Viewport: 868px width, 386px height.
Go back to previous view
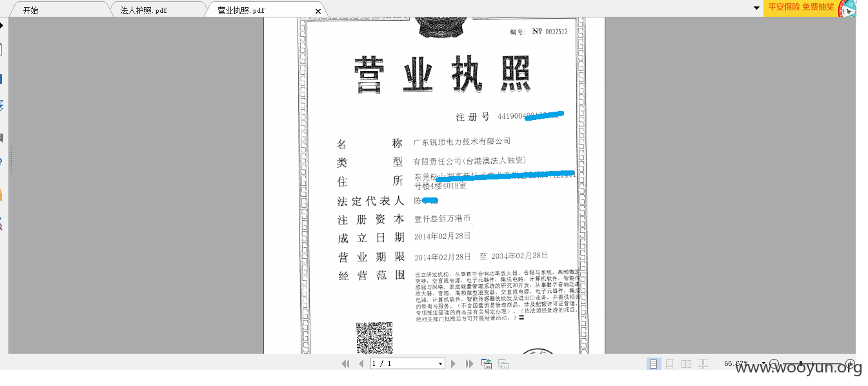[x=487, y=364]
